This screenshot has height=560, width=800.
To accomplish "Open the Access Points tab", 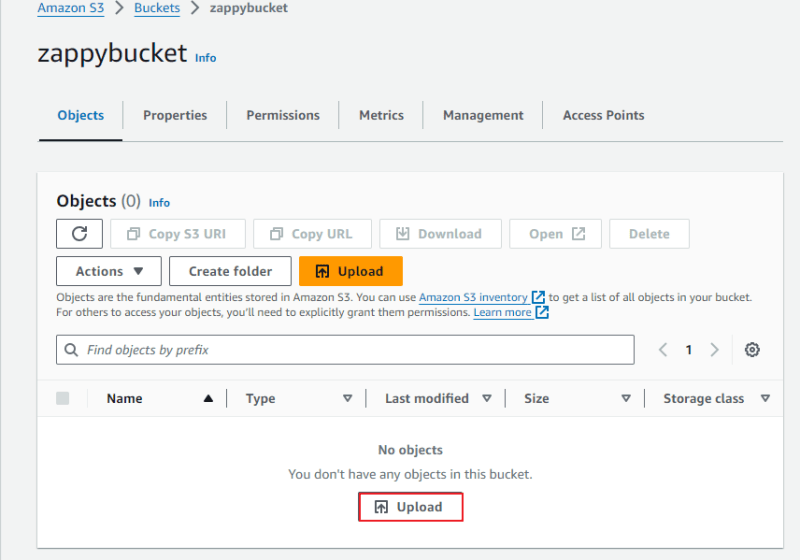I will pyautogui.click(x=604, y=115).
